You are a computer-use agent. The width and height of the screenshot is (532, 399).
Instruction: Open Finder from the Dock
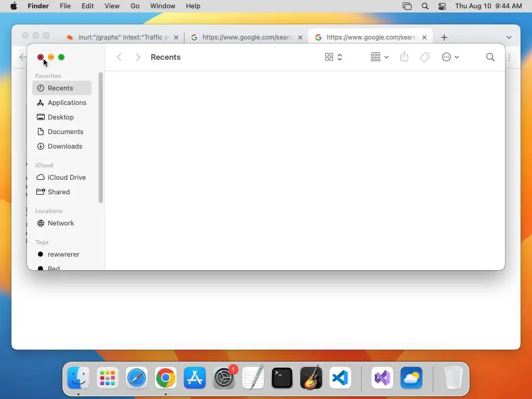coord(78,378)
